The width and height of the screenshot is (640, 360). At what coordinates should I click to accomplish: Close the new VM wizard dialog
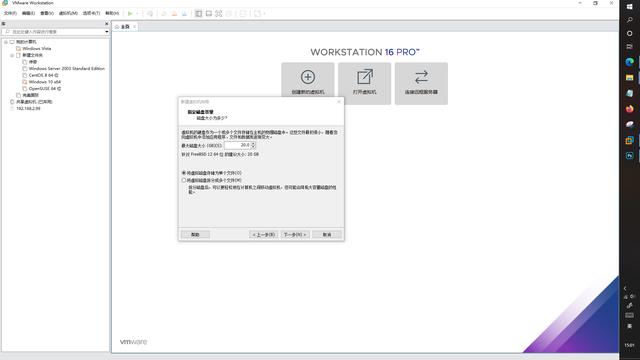pos(339,102)
